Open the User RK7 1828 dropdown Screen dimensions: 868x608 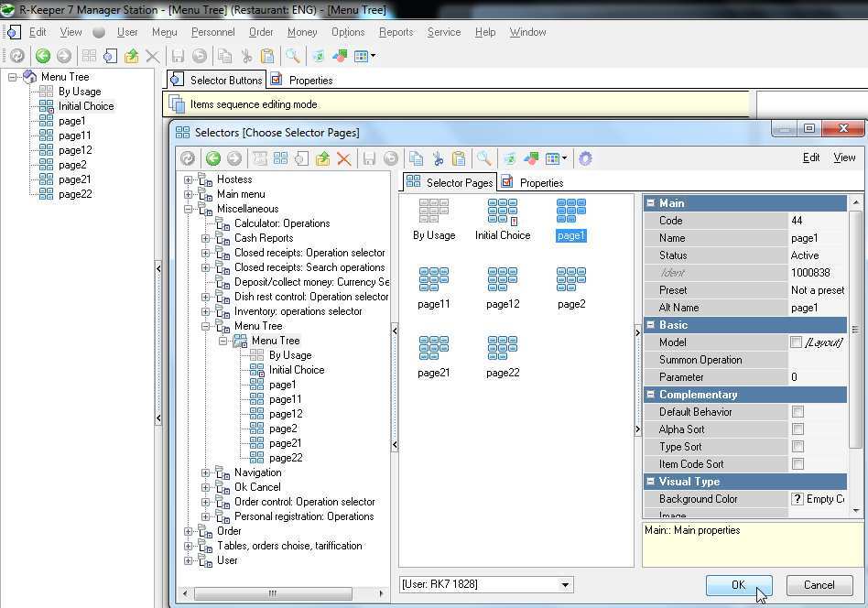click(565, 585)
